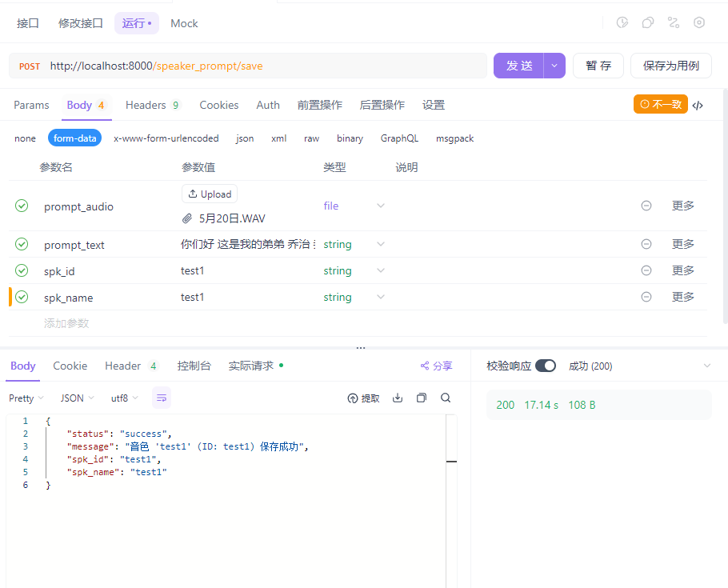Click 保存为用例 button
Viewport: 728px width, 588px height.
671,65
